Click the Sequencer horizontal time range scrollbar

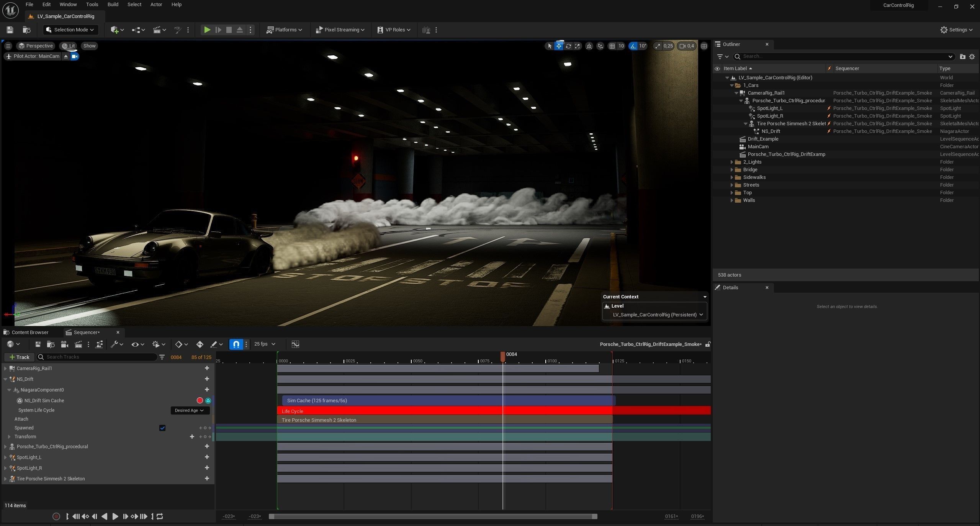[x=433, y=516]
